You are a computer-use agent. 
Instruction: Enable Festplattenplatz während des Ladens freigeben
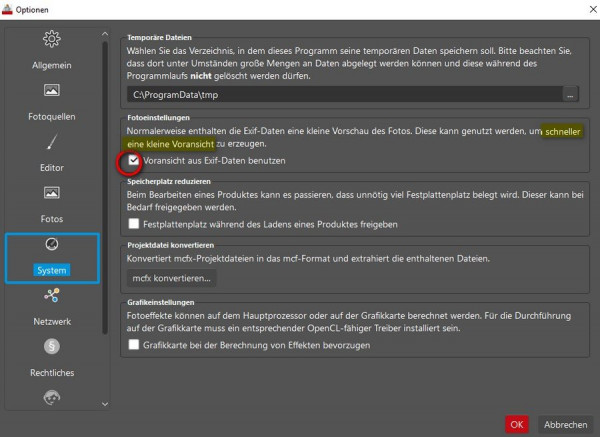pyautogui.click(x=133, y=224)
